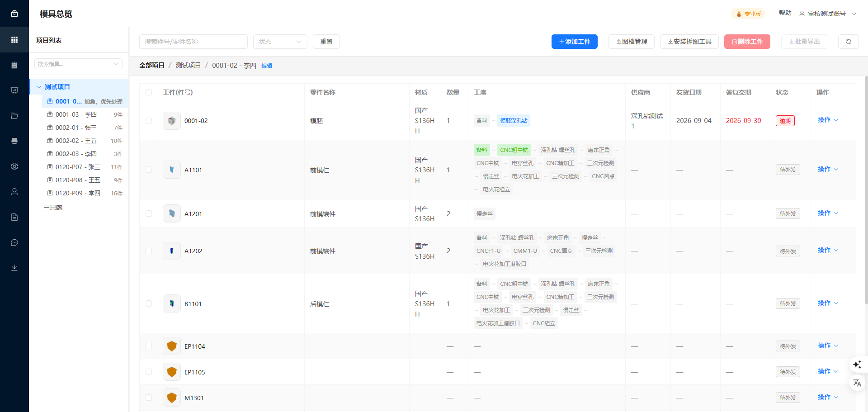Select tree item 0120-P07 - 张三
Viewport: 868px width, 412px height.
pyautogui.click(x=85, y=167)
